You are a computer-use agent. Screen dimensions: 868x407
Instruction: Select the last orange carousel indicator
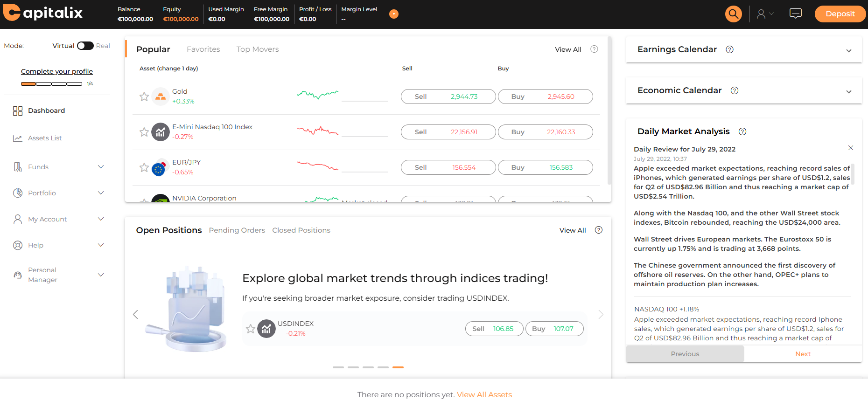pyautogui.click(x=398, y=367)
